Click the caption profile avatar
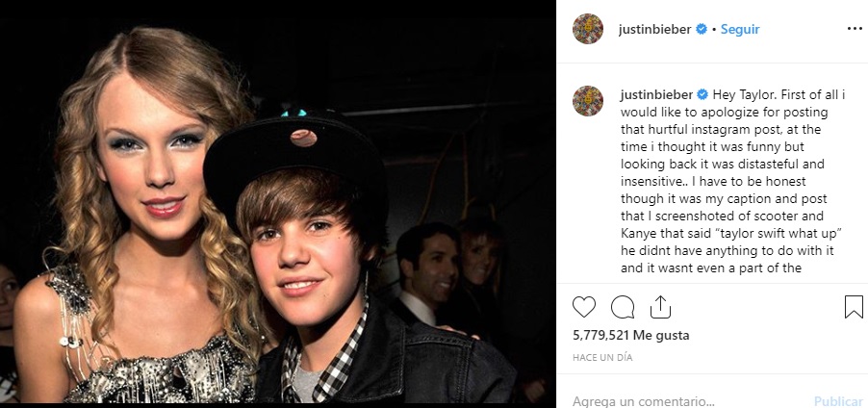 click(x=587, y=101)
